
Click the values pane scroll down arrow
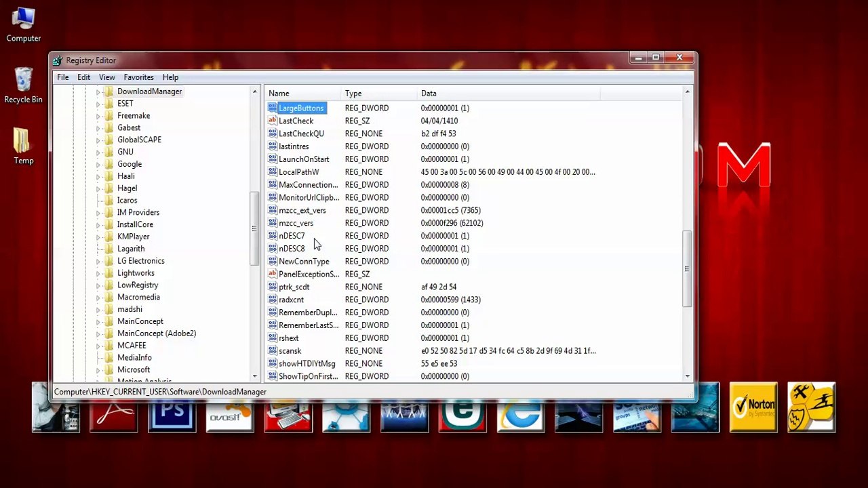pyautogui.click(x=687, y=376)
